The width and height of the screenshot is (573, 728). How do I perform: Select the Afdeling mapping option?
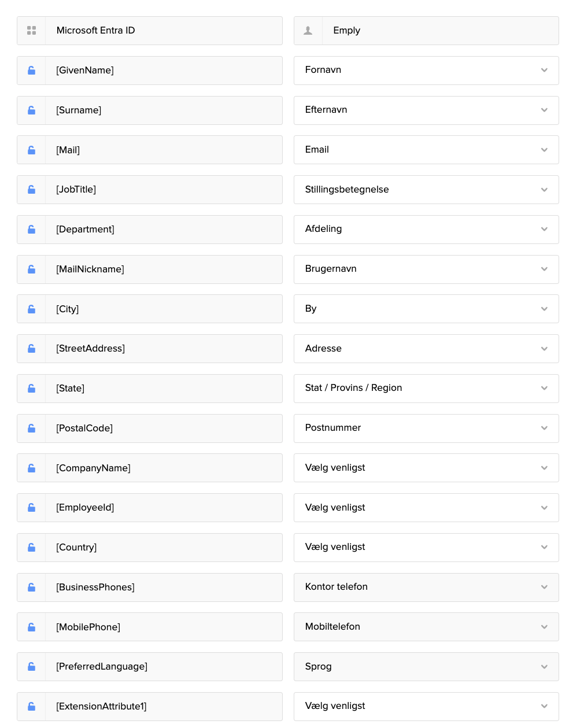[x=426, y=229]
